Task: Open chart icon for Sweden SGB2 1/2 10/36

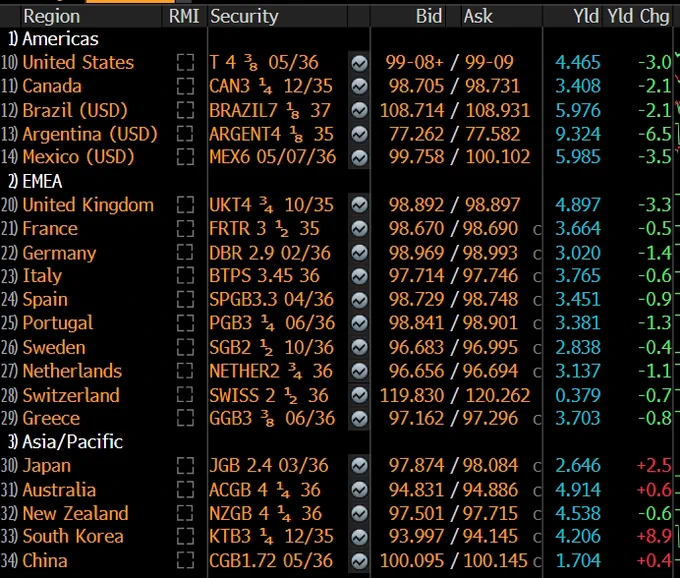Action: pyautogui.click(x=359, y=347)
